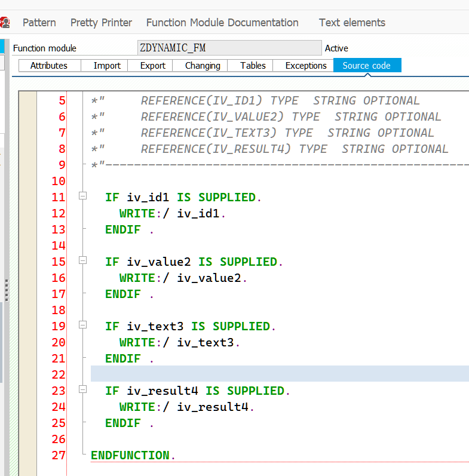Select the Source code tab
469x476 pixels.
point(367,65)
